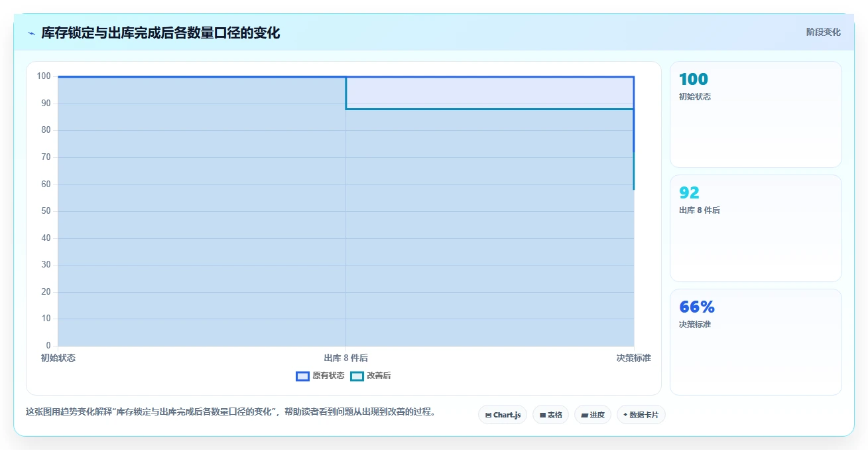Click 出库 8 件后 card label

700,210
